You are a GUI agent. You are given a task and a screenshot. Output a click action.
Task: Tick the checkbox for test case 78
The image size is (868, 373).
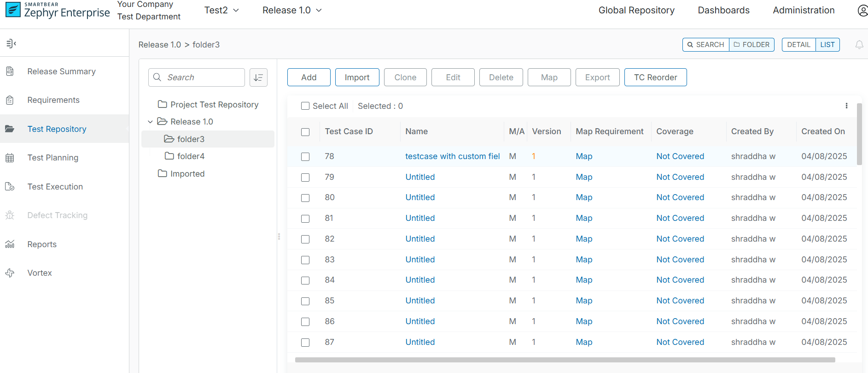305,157
